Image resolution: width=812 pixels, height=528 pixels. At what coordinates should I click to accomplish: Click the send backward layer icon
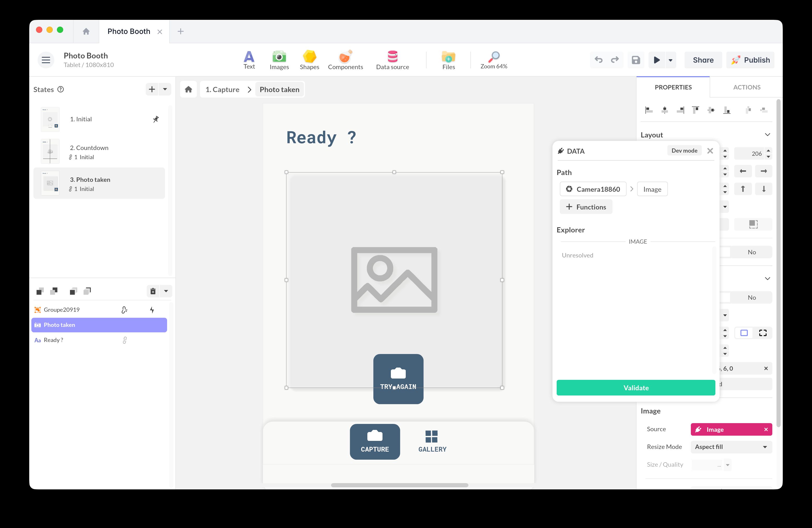pyautogui.click(x=54, y=291)
